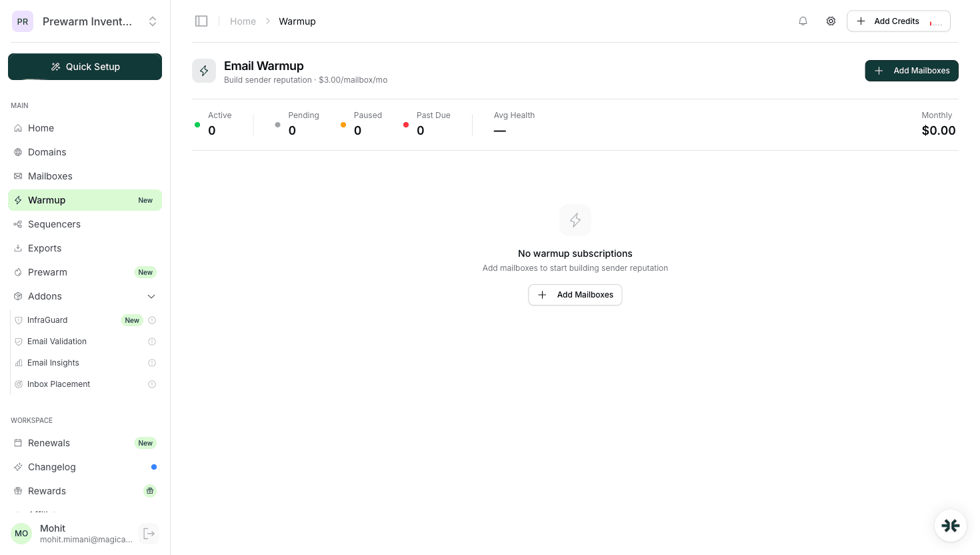Viewport: 980px width, 555px height.
Task: Collapse the Addons section
Action: [x=151, y=296]
